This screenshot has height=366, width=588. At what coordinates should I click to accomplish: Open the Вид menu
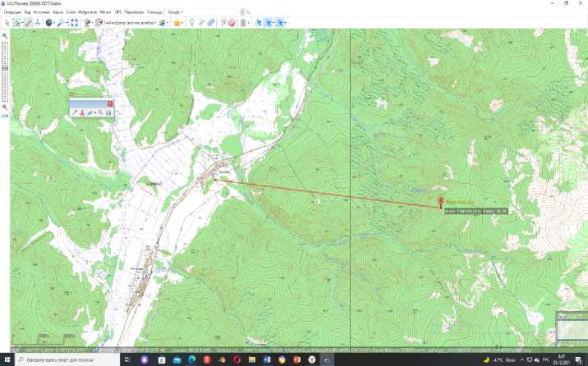(x=27, y=12)
